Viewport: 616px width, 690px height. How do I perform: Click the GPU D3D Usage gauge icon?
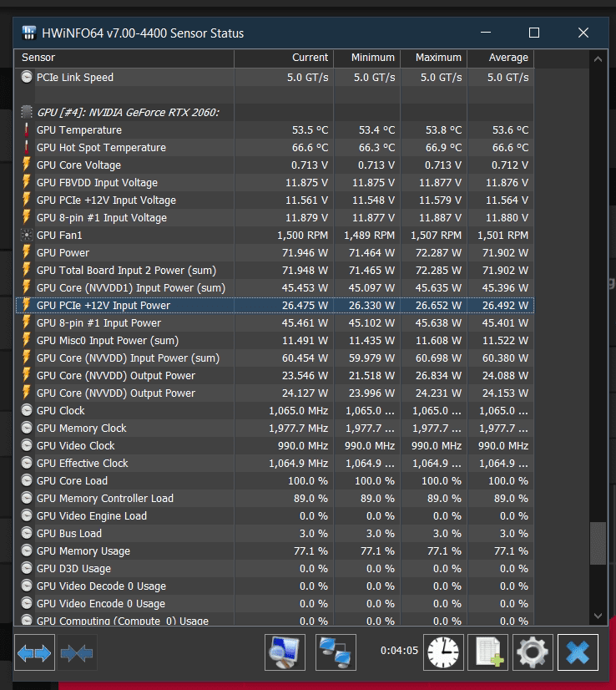pyautogui.click(x=27, y=569)
